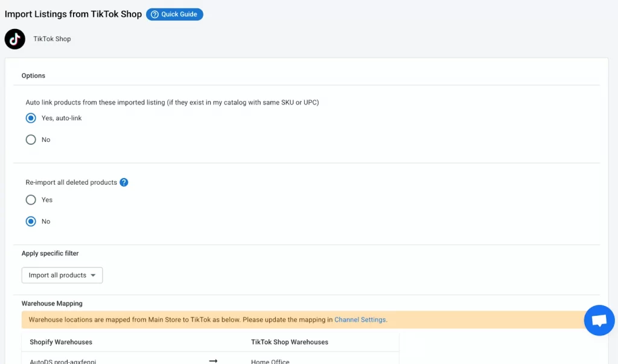Select No under Re-import all deleted products
Viewport: 618px width, 364px height.
31,221
